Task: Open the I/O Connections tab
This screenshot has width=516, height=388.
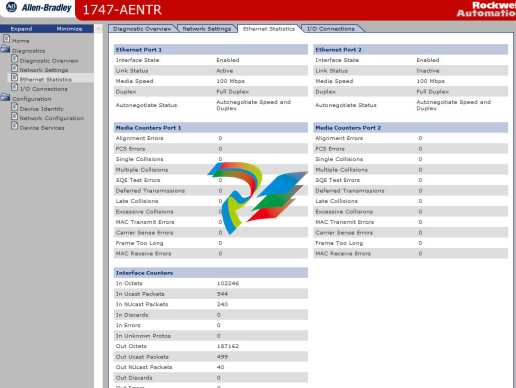Action: coord(330,29)
